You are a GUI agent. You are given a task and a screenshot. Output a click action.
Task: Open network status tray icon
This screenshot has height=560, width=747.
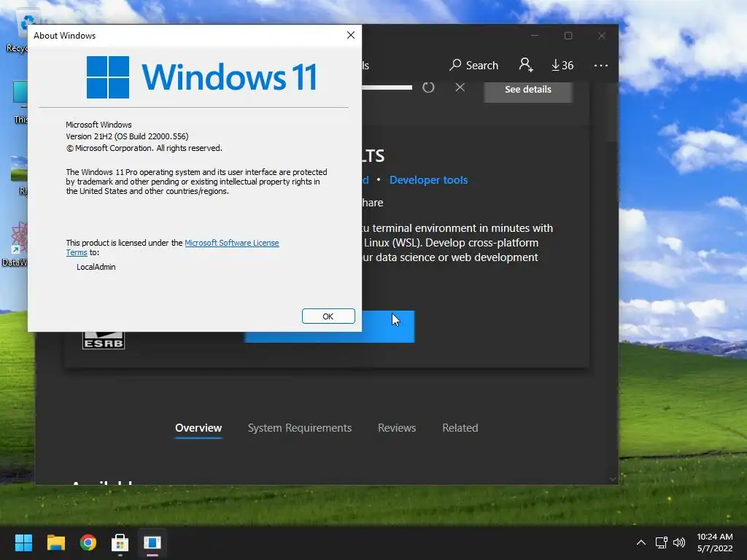[661, 542]
